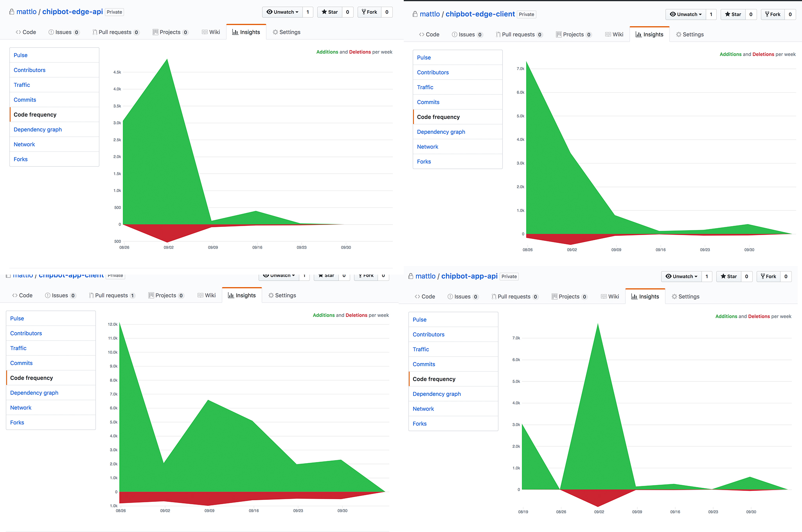Viewport: 802px width, 532px height.
Task: Click 12.0k axis label on chipbot-app-client chart
Action: pos(113,324)
